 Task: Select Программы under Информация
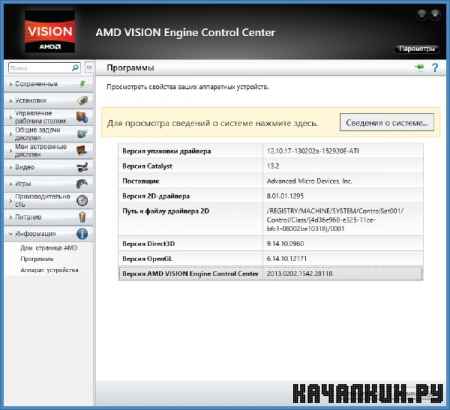[x=37, y=259]
